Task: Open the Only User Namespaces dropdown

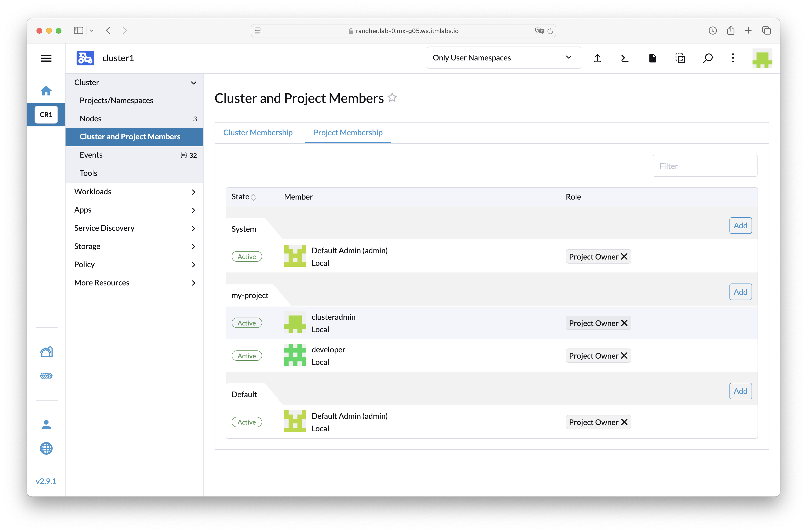Action: pyautogui.click(x=504, y=57)
